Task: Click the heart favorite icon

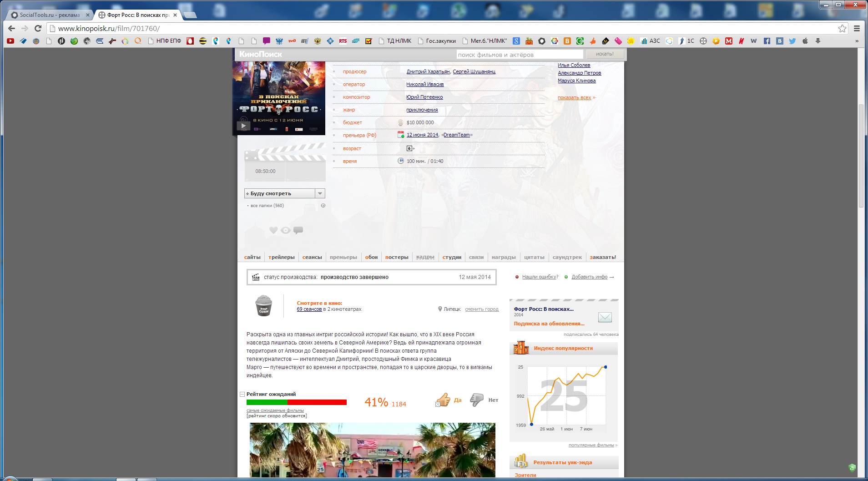Action: pos(273,230)
